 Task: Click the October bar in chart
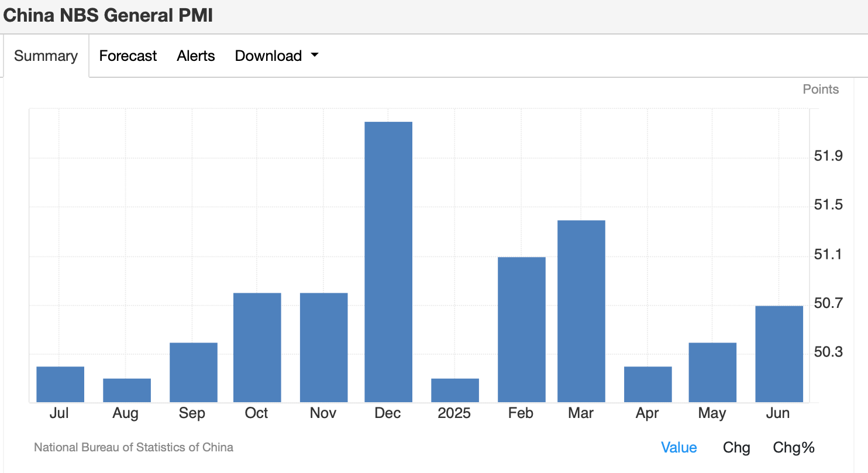click(x=257, y=347)
